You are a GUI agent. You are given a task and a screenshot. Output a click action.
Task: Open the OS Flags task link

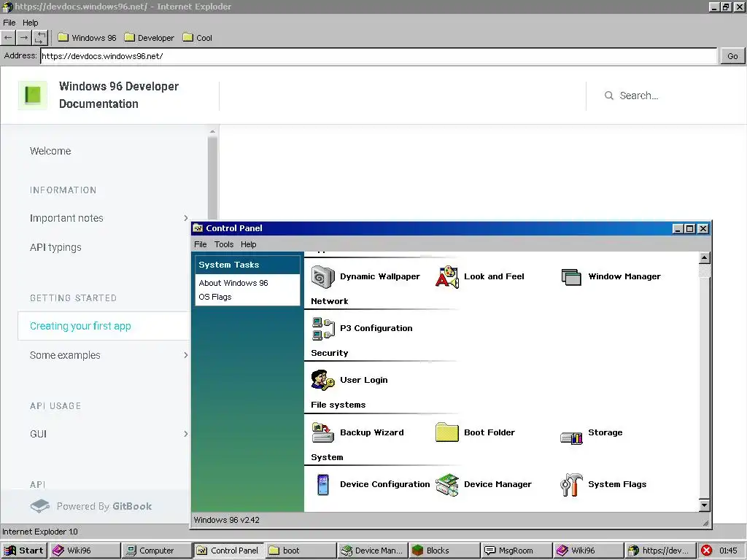point(215,297)
